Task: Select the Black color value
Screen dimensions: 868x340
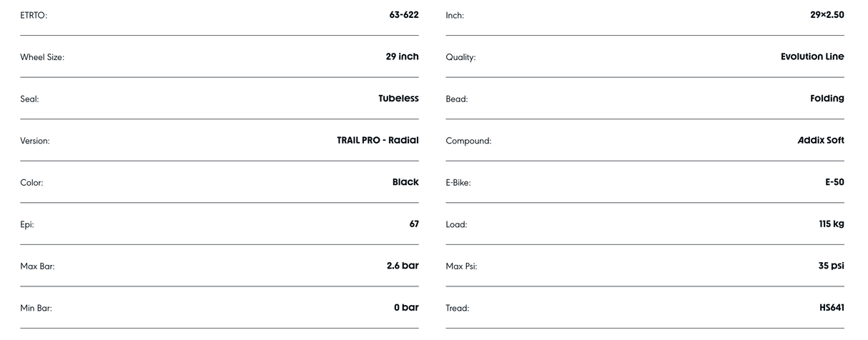Action: click(x=405, y=182)
